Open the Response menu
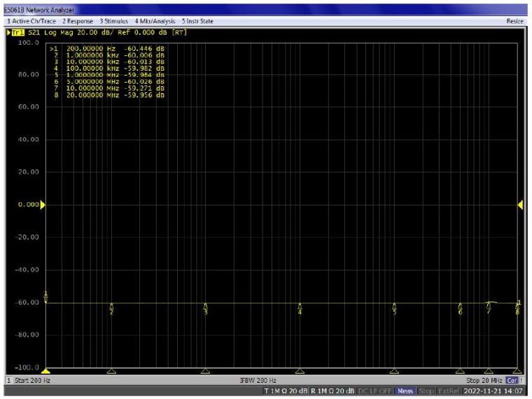 77,22
